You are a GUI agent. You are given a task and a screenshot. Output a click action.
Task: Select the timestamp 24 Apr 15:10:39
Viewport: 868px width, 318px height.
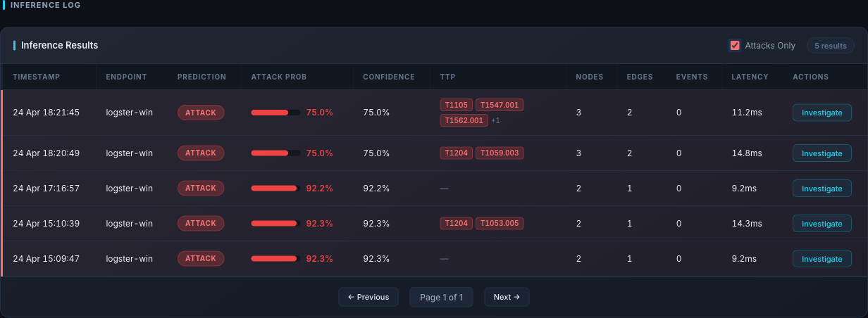pyautogui.click(x=46, y=223)
